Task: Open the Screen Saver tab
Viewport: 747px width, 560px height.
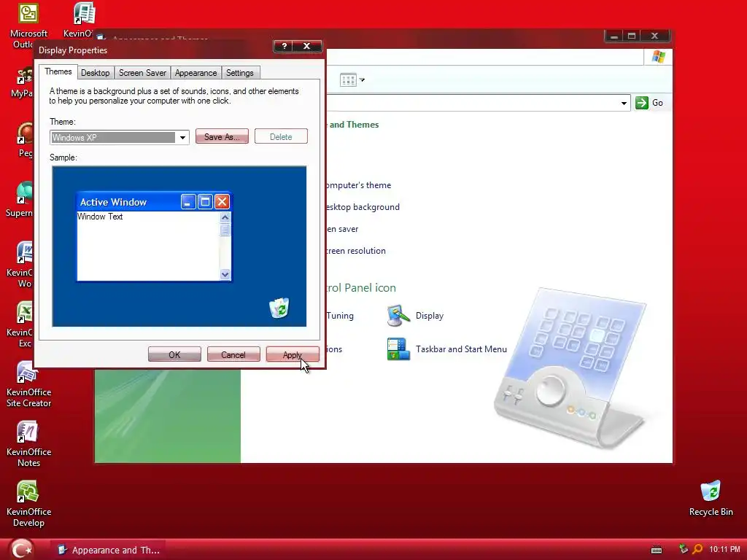Action: tap(142, 73)
